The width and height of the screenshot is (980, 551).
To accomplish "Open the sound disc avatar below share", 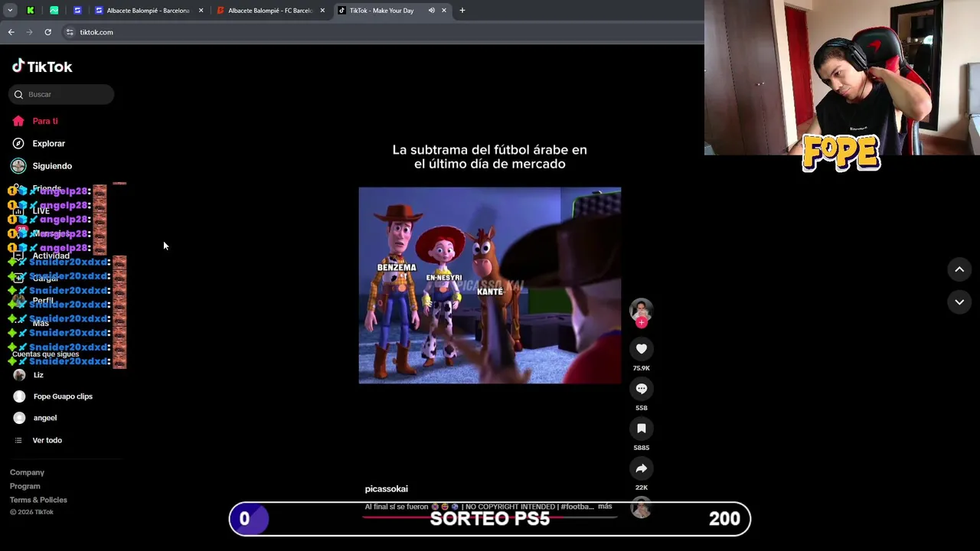I will [642, 508].
